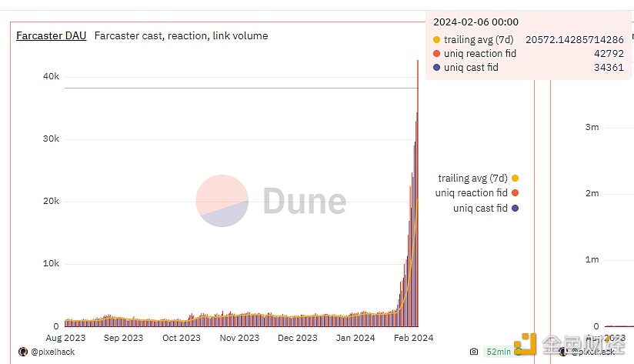The width and height of the screenshot is (634, 364).
Task: Click the 20k y-axis label
Action: [x=51, y=201]
